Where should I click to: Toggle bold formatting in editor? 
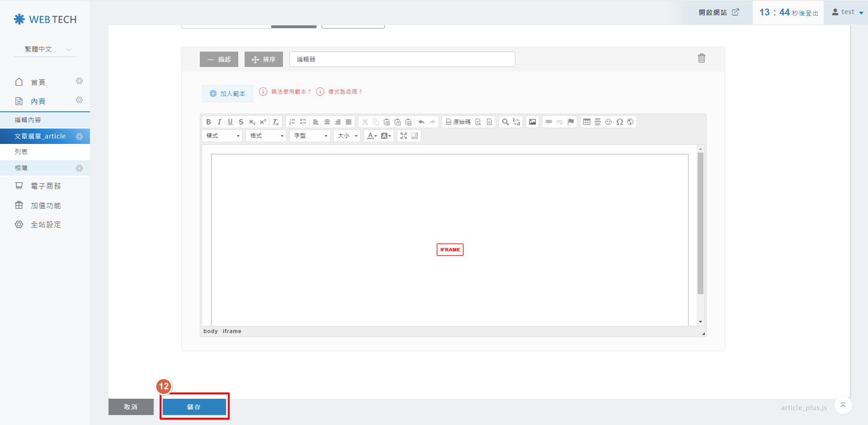pos(208,122)
